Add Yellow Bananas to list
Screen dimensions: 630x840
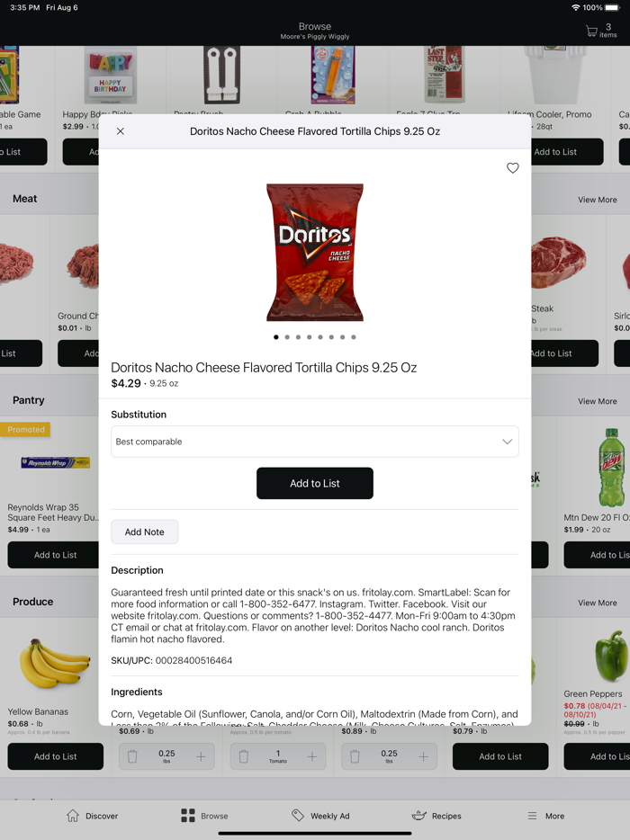pyautogui.click(x=55, y=756)
